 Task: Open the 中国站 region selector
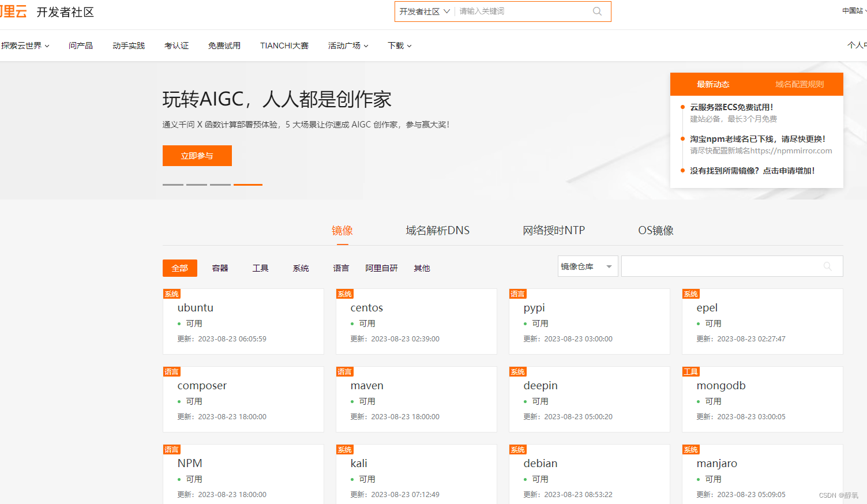point(854,10)
